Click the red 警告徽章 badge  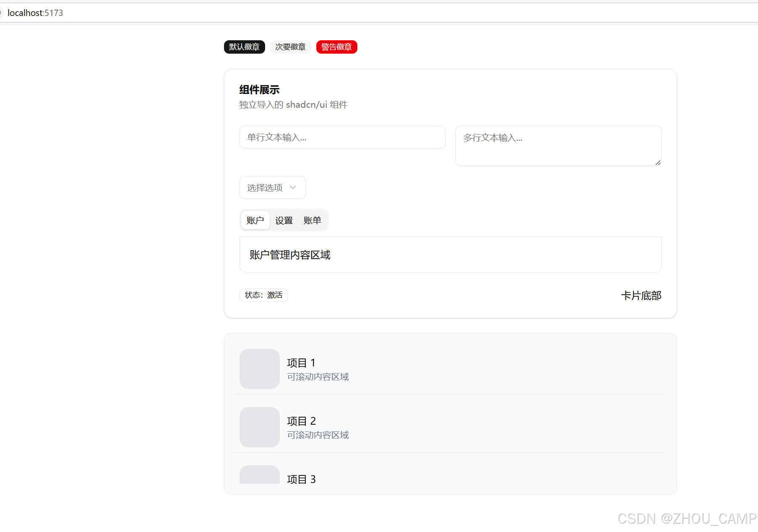336,47
